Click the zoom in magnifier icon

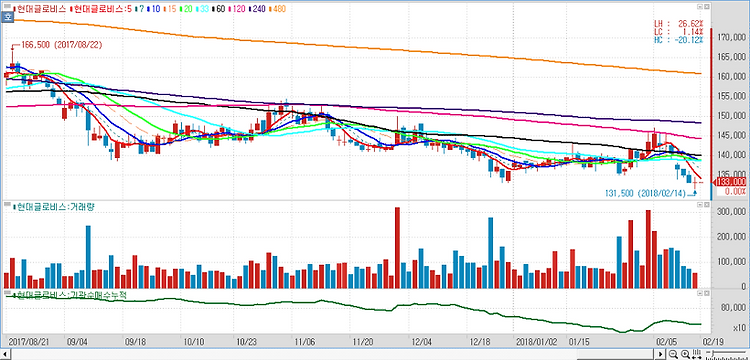pos(685,354)
